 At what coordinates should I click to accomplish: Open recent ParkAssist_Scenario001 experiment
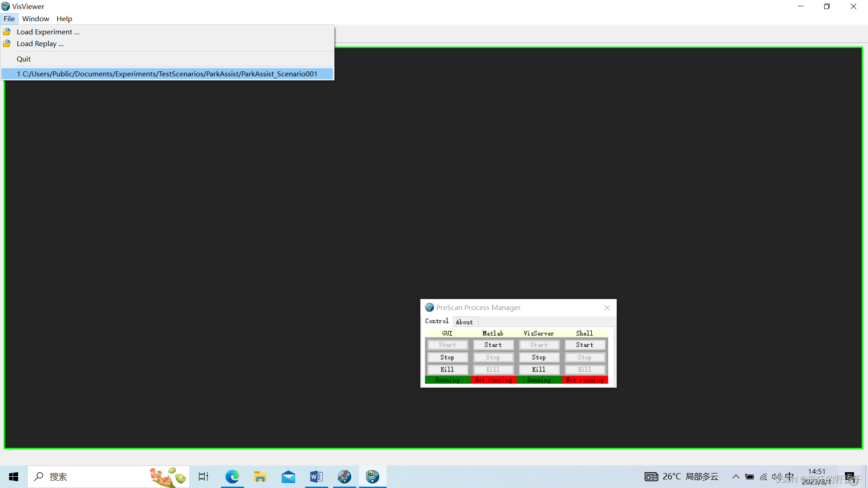pos(167,74)
